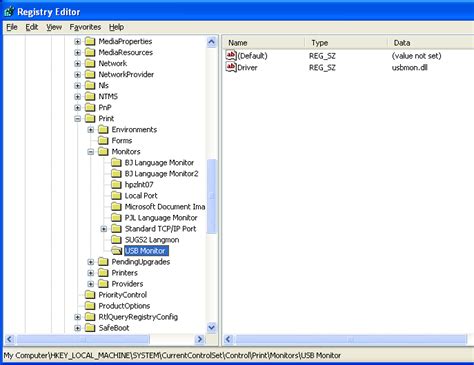Expand the SafeBoot key
Screen dimensions: 474x365
[x=77, y=328]
